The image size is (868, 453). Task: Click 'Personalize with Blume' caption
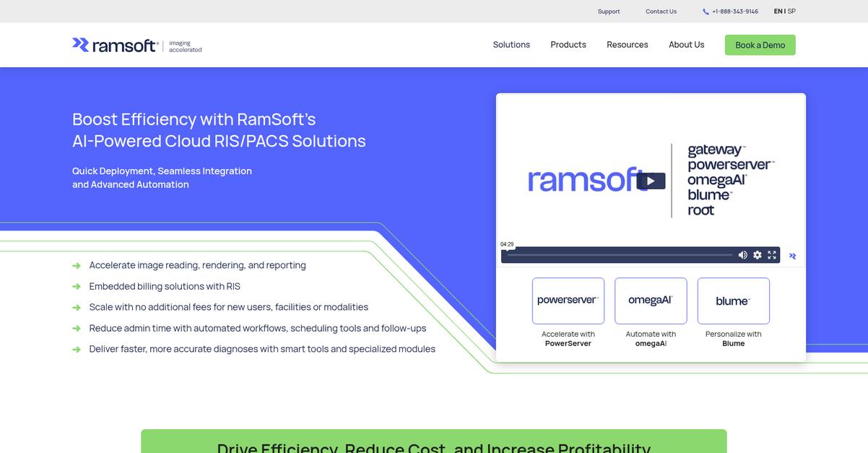733,339
